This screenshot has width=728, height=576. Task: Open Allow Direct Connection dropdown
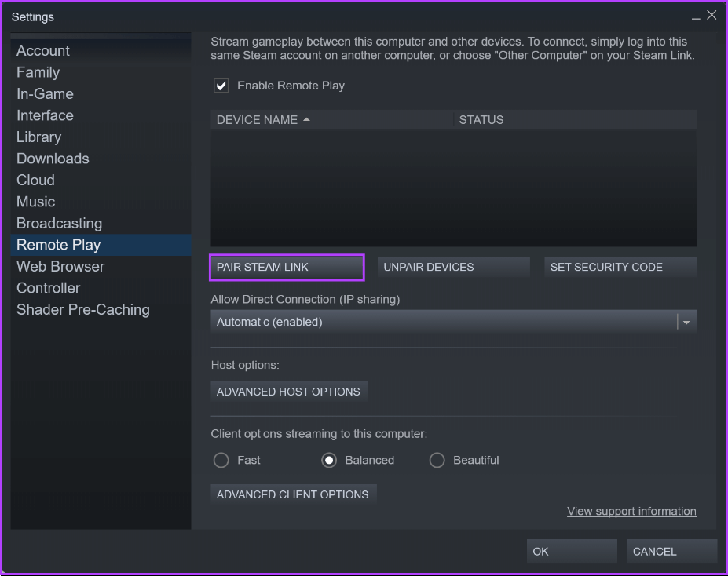tap(454, 322)
